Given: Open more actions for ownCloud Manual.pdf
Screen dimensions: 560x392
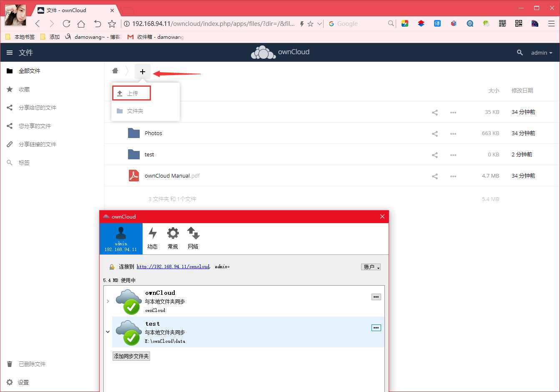Looking at the screenshot, I should (453, 176).
